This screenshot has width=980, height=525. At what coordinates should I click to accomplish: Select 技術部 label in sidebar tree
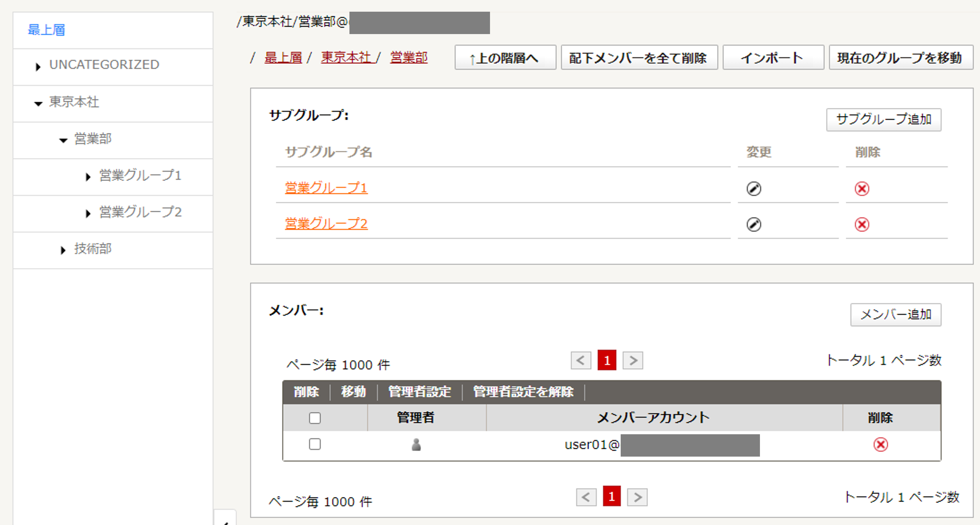pyautogui.click(x=93, y=249)
